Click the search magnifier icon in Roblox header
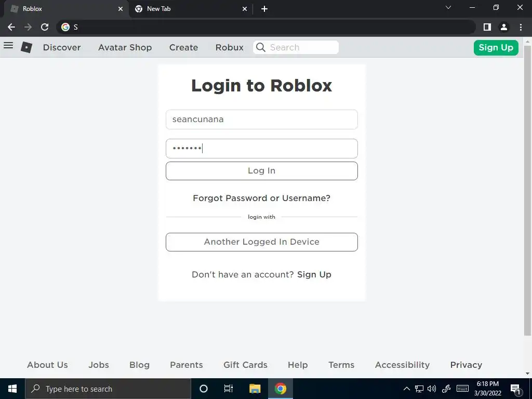532x399 pixels. coord(261,47)
